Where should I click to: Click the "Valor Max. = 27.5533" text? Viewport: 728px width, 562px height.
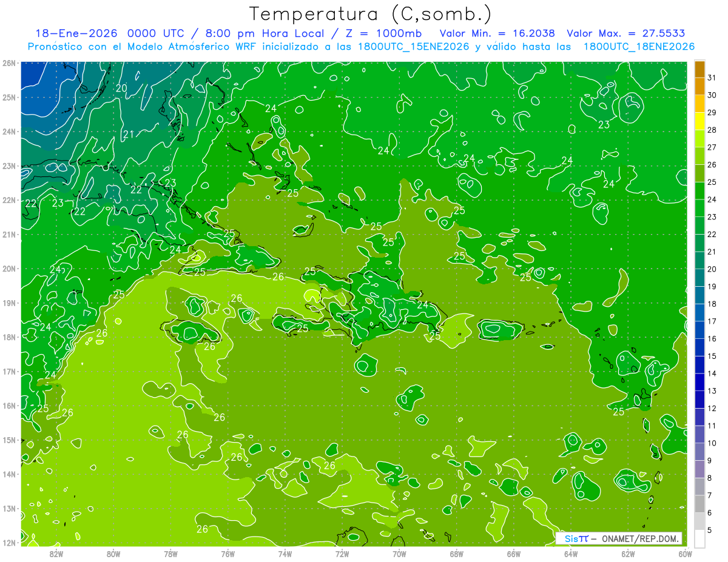coord(626,33)
